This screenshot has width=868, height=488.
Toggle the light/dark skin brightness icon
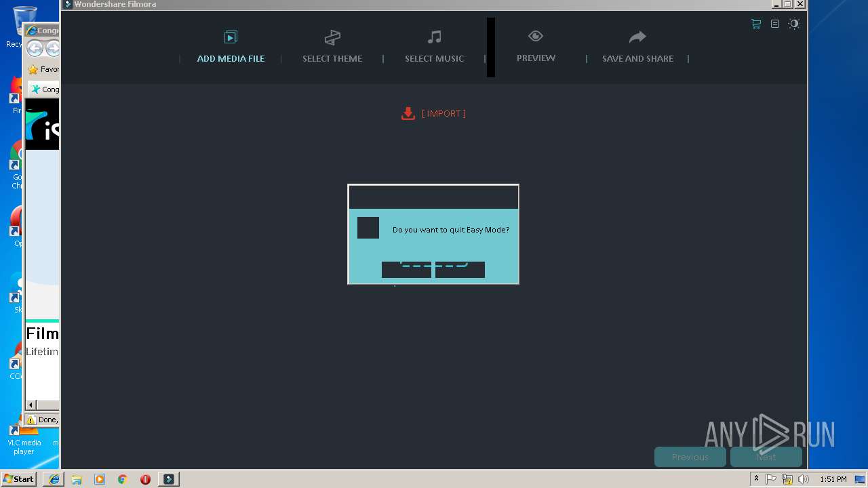tap(794, 24)
